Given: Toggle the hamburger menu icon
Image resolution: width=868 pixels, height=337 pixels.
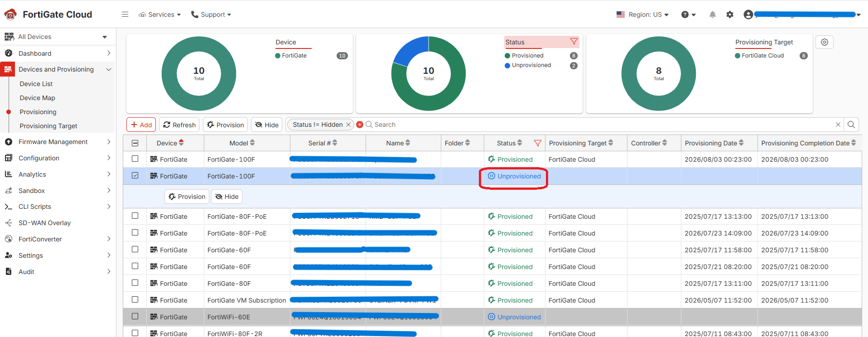Looking at the screenshot, I should pyautogui.click(x=125, y=14).
